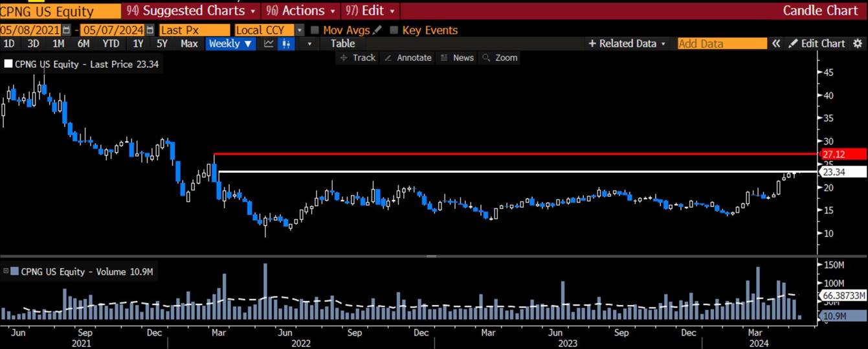
Task: Open the end date calendar picker
Action: (150, 30)
